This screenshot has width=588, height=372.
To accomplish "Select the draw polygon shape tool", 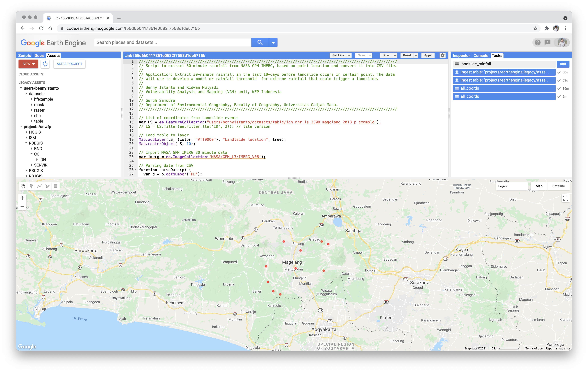I will [x=48, y=186].
